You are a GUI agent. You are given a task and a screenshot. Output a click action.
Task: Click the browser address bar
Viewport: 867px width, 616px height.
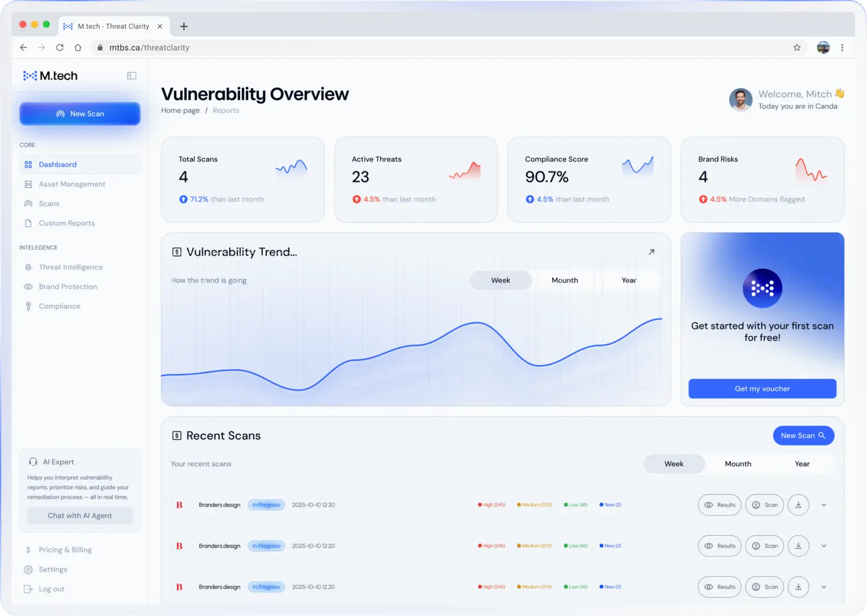[148, 47]
